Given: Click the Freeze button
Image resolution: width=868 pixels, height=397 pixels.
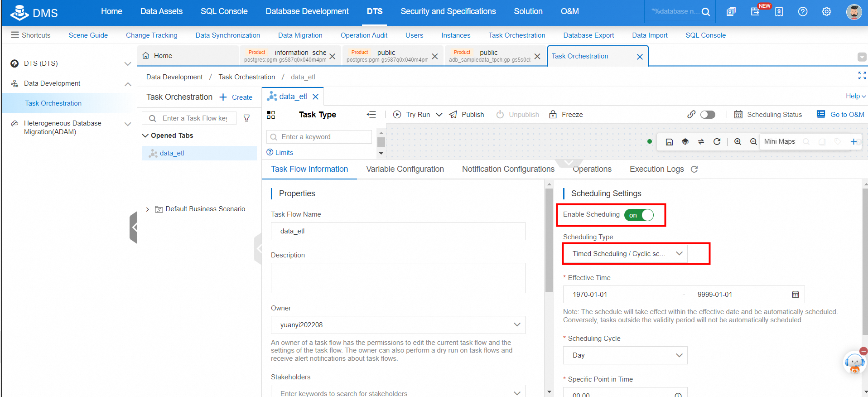Looking at the screenshot, I should 566,115.
